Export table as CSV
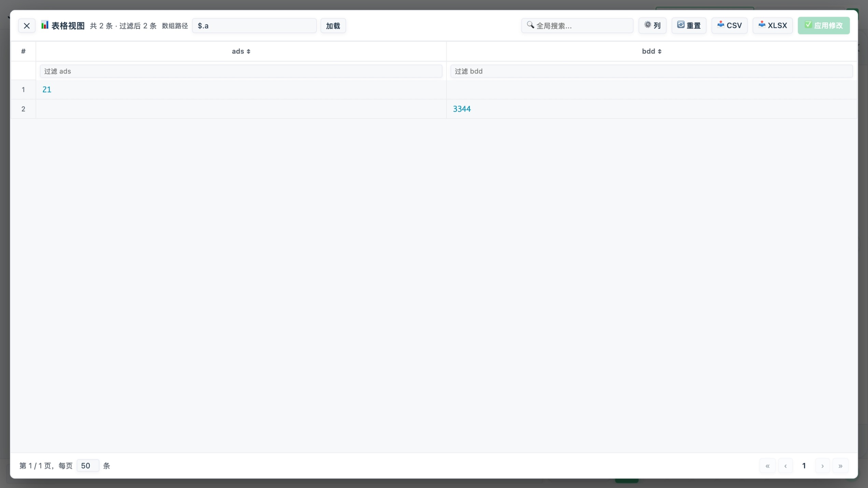 [729, 26]
